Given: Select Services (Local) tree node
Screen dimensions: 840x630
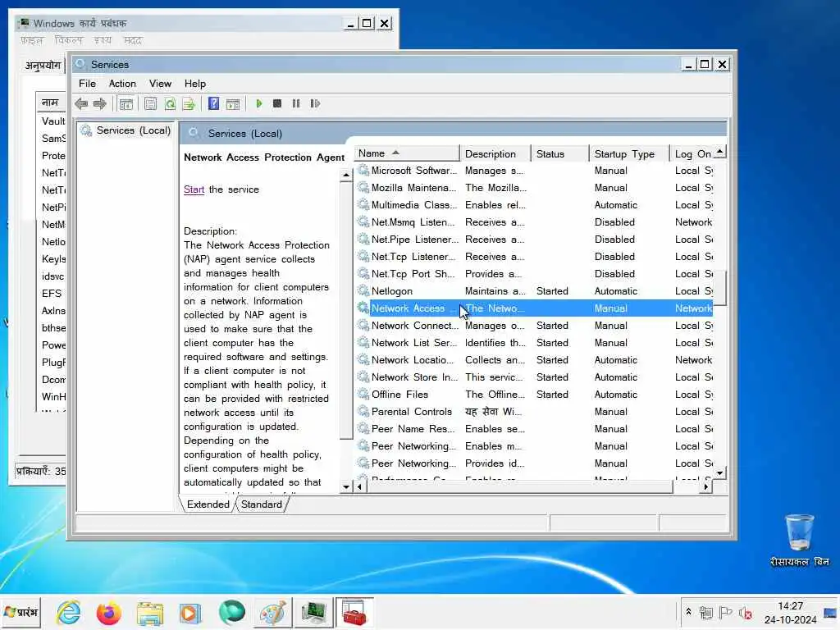Looking at the screenshot, I should (x=134, y=130).
